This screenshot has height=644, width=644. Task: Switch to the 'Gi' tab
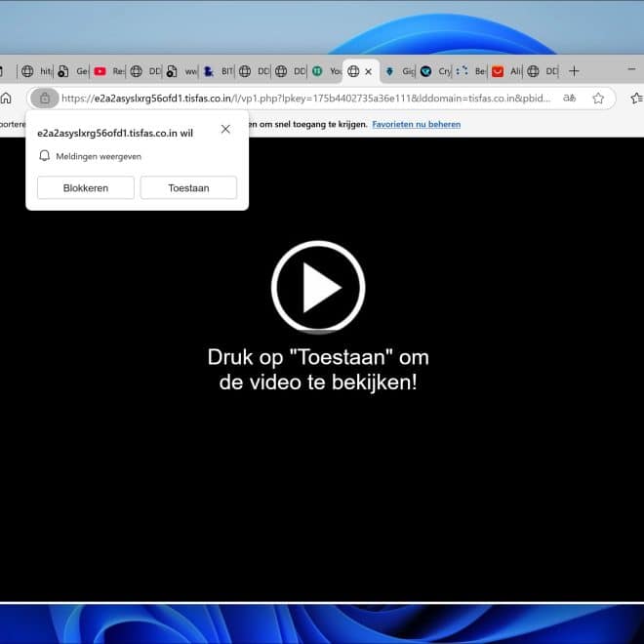point(399,71)
